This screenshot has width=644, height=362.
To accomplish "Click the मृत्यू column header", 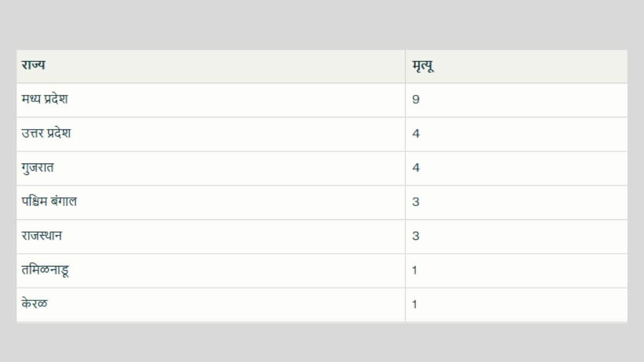I will 423,67.
